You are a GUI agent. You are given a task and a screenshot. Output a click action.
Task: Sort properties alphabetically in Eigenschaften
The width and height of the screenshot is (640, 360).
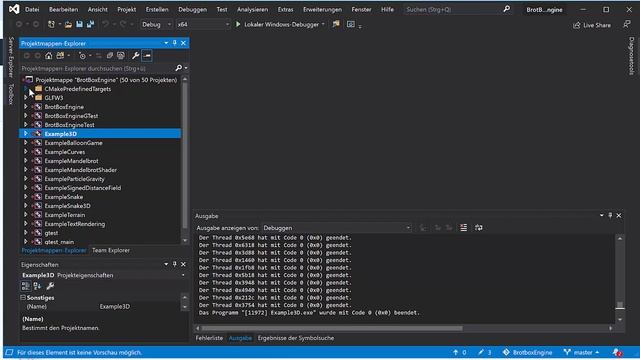click(37, 286)
